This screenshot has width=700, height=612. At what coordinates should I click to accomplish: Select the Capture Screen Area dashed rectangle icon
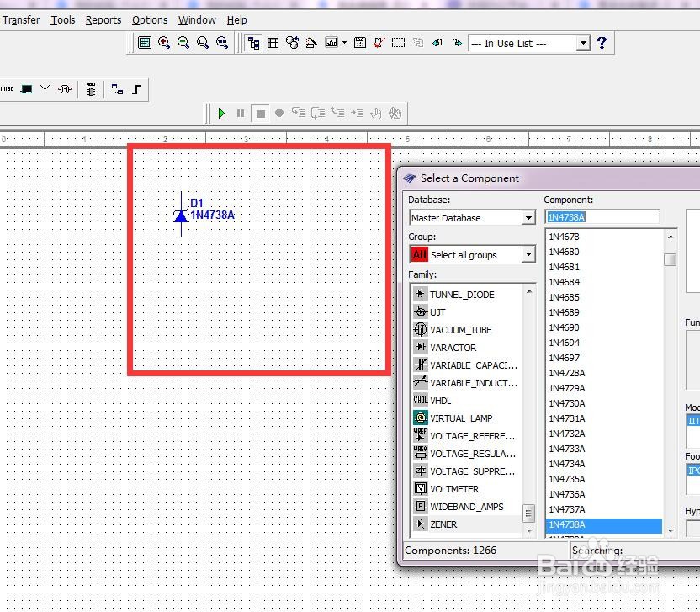coord(398,43)
